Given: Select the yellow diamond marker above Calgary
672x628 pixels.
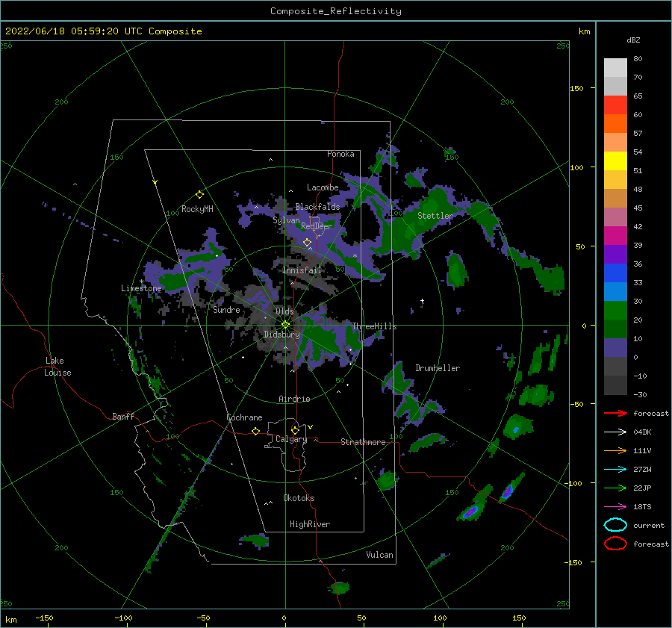Looking at the screenshot, I should click(295, 430).
